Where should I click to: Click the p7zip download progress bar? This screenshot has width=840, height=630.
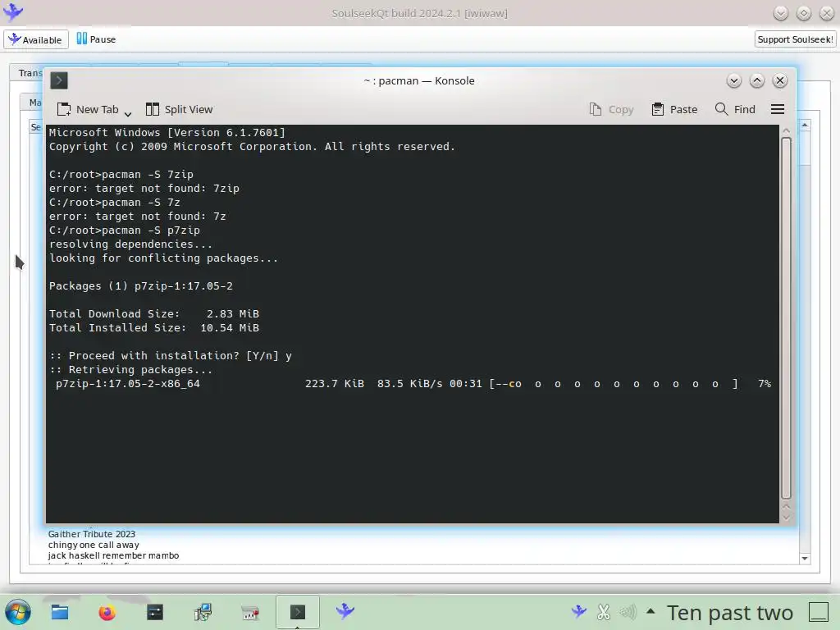tap(613, 384)
